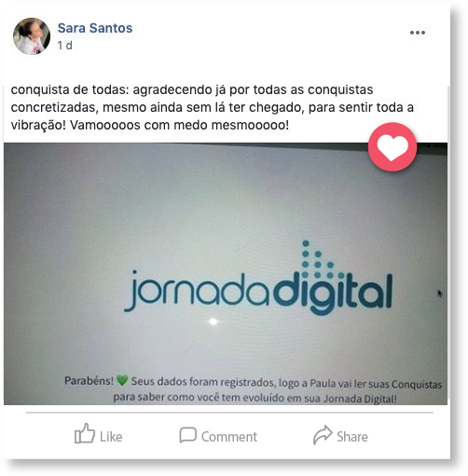Click the bold "digital" word in the logo

tap(333, 293)
